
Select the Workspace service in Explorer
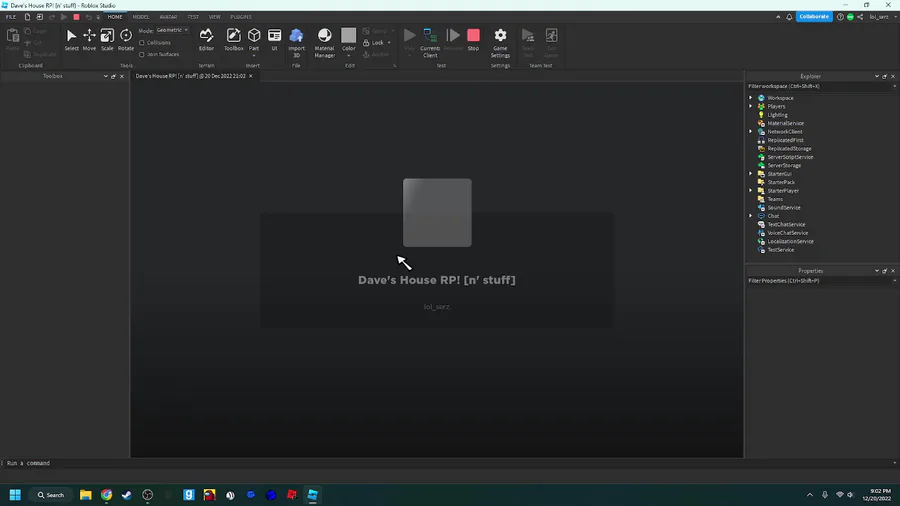780,98
